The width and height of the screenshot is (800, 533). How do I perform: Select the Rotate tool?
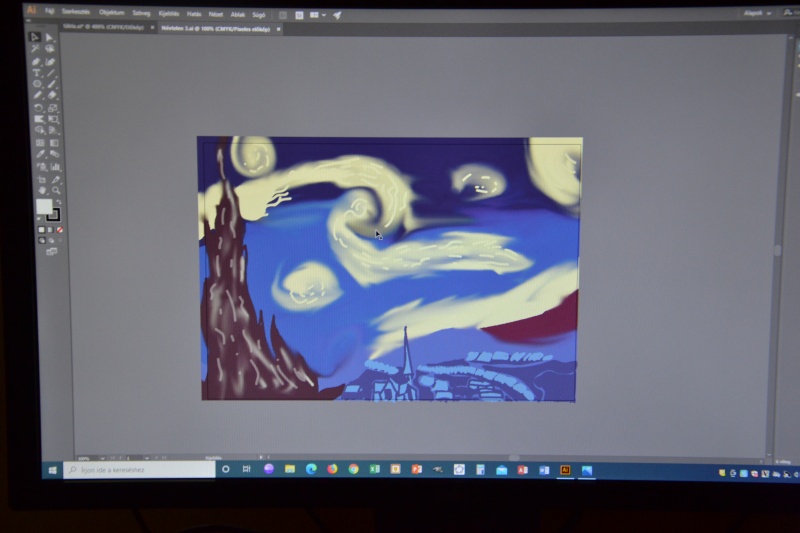[38, 108]
